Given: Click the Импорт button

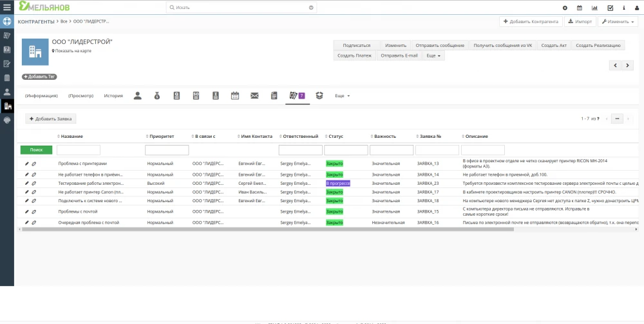Looking at the screenshot, I should [x=580, y=22].
